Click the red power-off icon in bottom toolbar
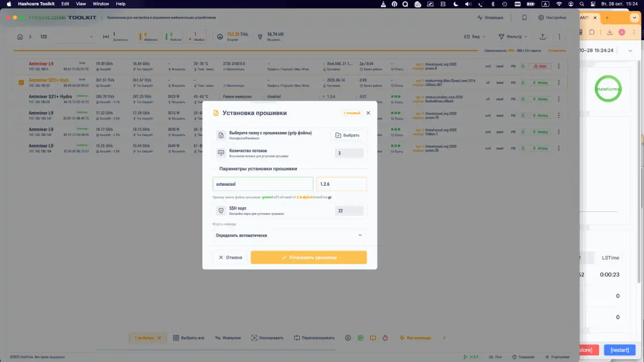The height and width of the screenshot is (362, 644). pos(385,338)
